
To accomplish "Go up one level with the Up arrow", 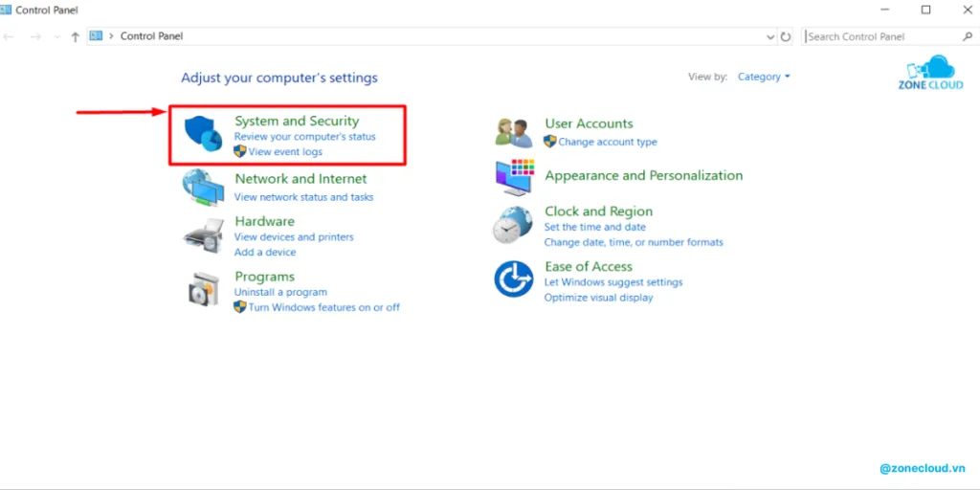I will 75,37.
